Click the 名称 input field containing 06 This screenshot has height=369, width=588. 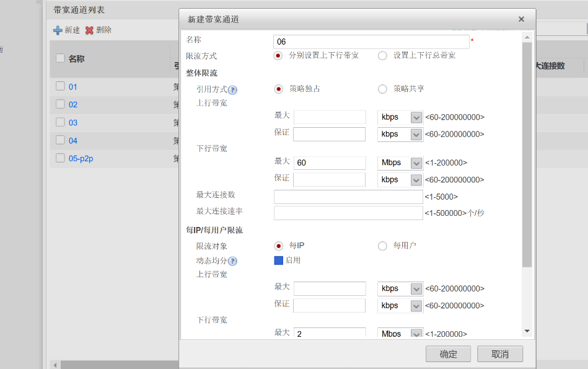(x=371, y=42)
